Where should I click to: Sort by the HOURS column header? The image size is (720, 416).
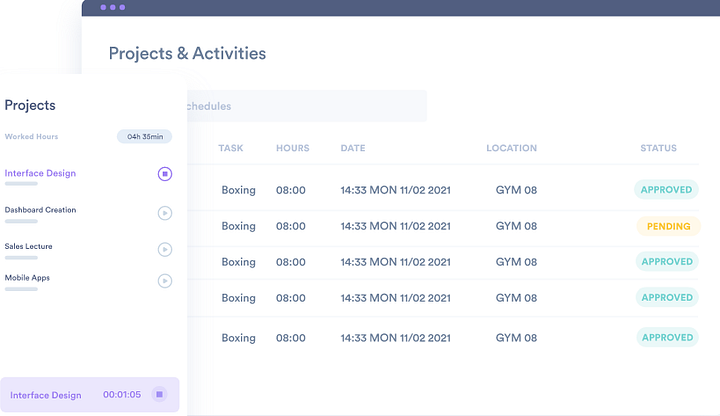(292, 148)
